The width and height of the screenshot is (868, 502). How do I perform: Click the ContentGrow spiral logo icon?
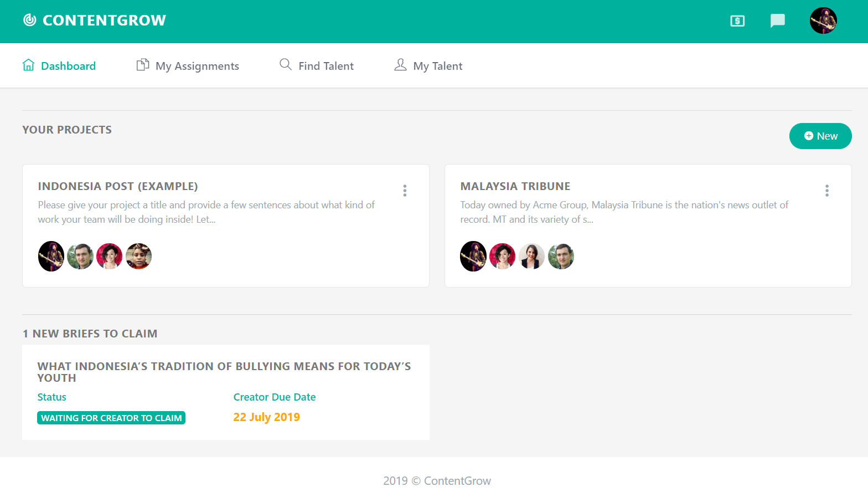click(30, 21)
